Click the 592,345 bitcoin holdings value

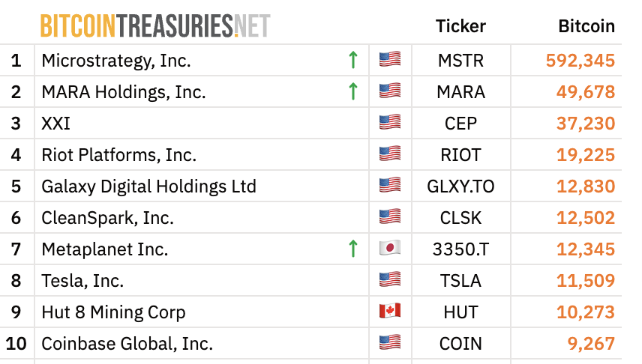[x=580, y=61]
